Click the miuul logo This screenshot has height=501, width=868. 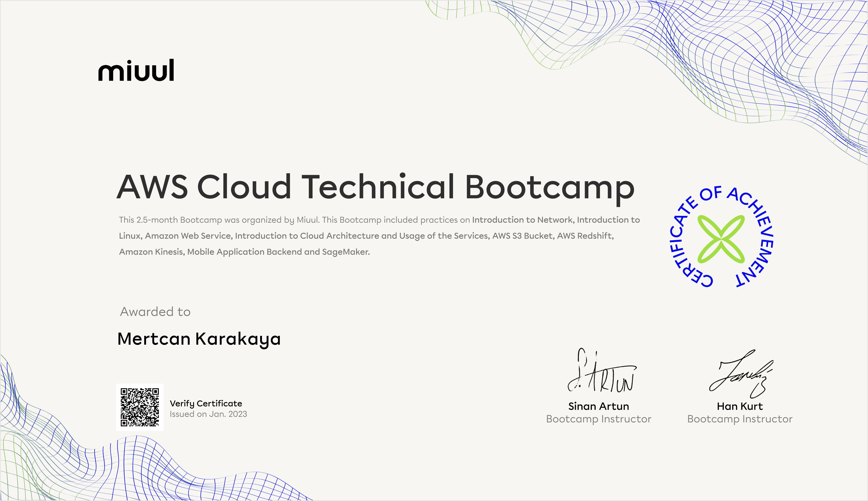click(x=136, y=71)
